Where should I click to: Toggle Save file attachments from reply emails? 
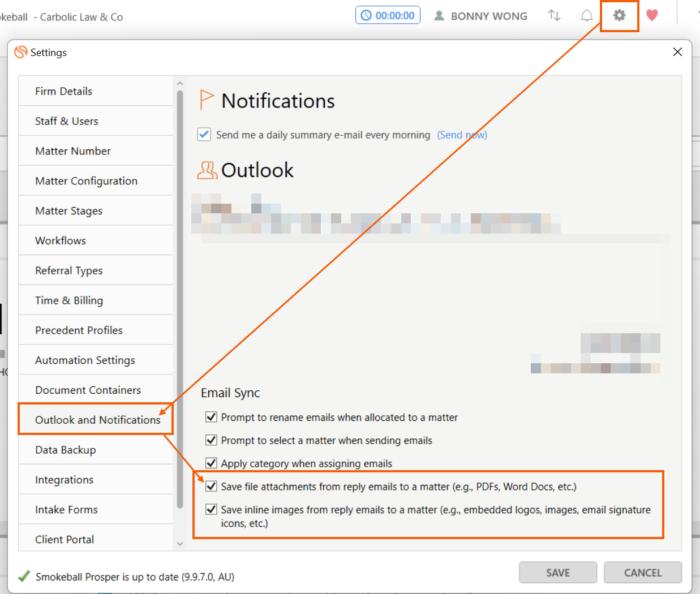(x=211, y=486)
